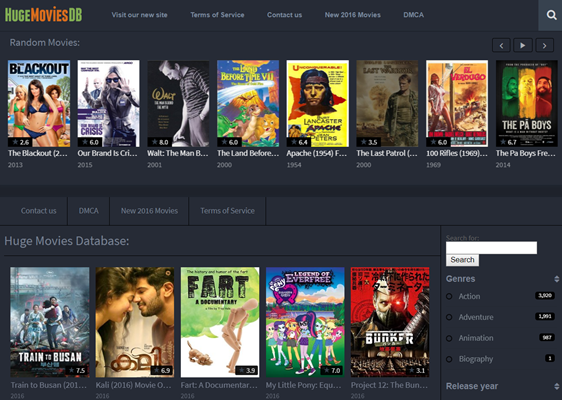Image resolution: width=562 pixels, height=400 pixels.
Task: Click the 987 count badge for Animation
Action: tap(547, 337)
